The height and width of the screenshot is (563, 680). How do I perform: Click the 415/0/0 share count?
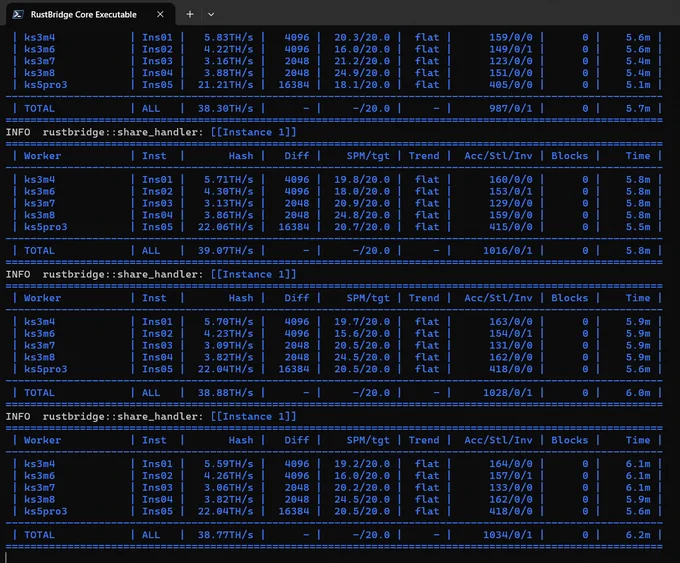511,227
